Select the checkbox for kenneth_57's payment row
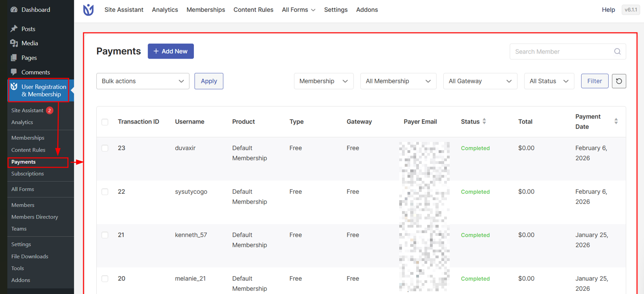Image resolution: width=644 pixels, height=294 pixels. coord(105,235)
